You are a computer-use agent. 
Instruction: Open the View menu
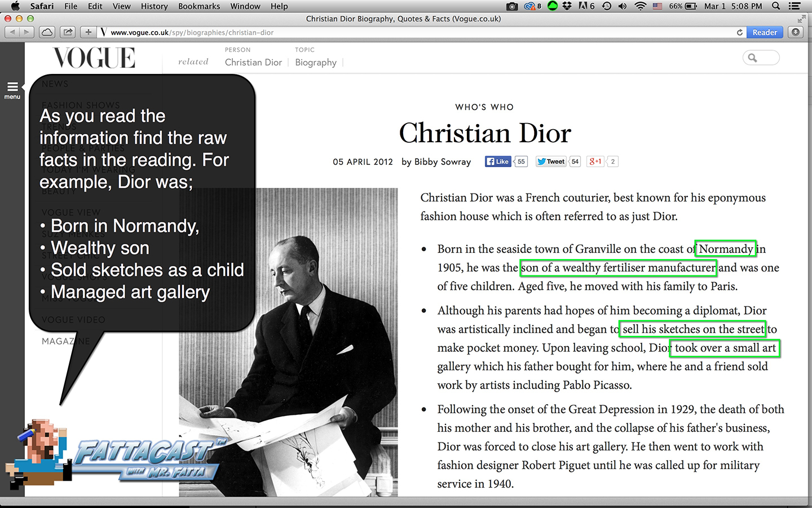(x=122, y=6)
